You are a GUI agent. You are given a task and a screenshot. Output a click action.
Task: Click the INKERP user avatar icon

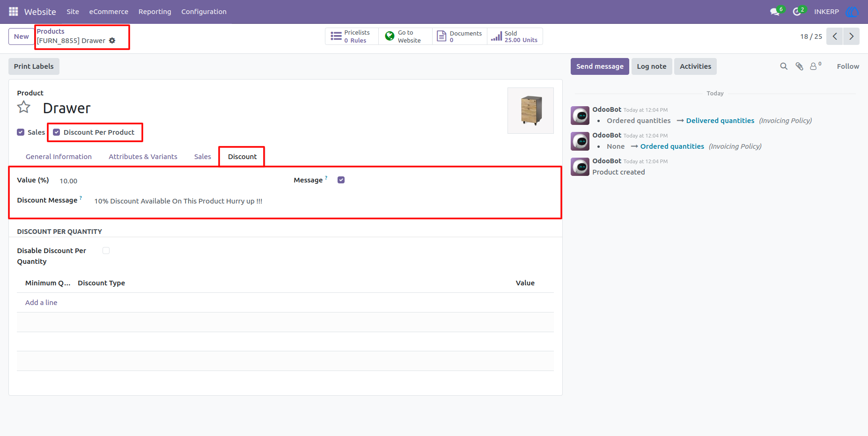tap(852, 11)
